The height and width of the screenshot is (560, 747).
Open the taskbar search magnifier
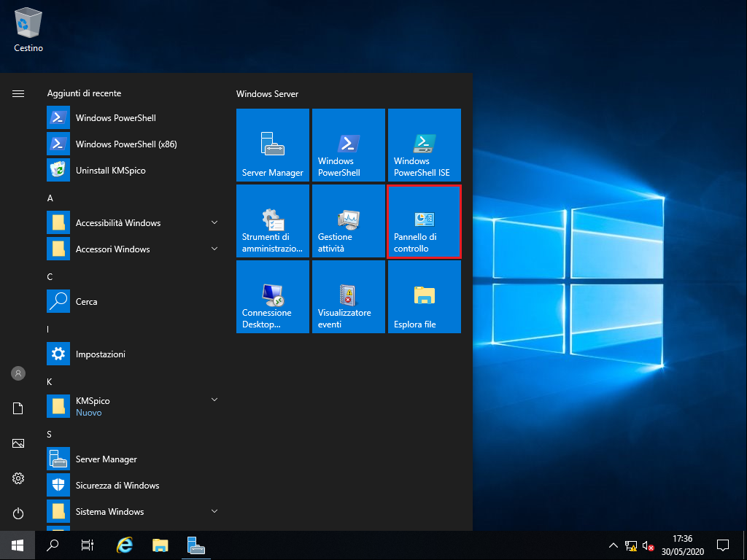tap(53, 545)
